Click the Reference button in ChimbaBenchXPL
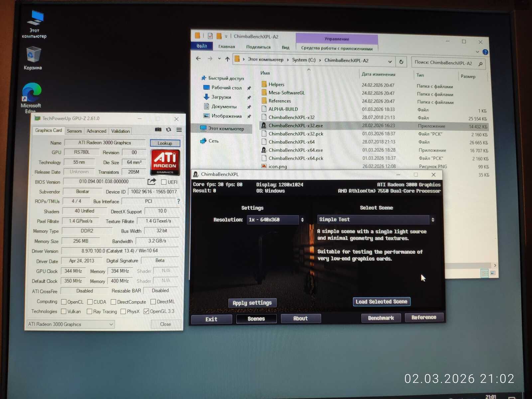532x399 pixels. (424, 318)
